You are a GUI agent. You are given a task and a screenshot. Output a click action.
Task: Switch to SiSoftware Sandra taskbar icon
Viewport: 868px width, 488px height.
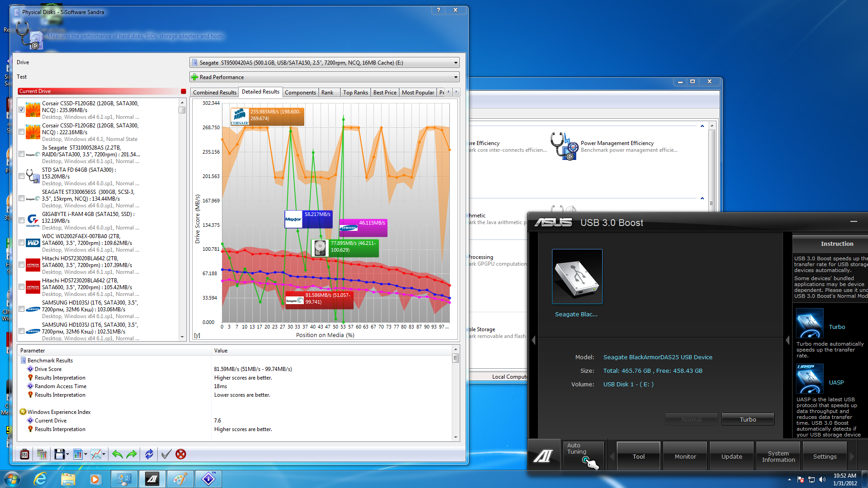point(208,479)
